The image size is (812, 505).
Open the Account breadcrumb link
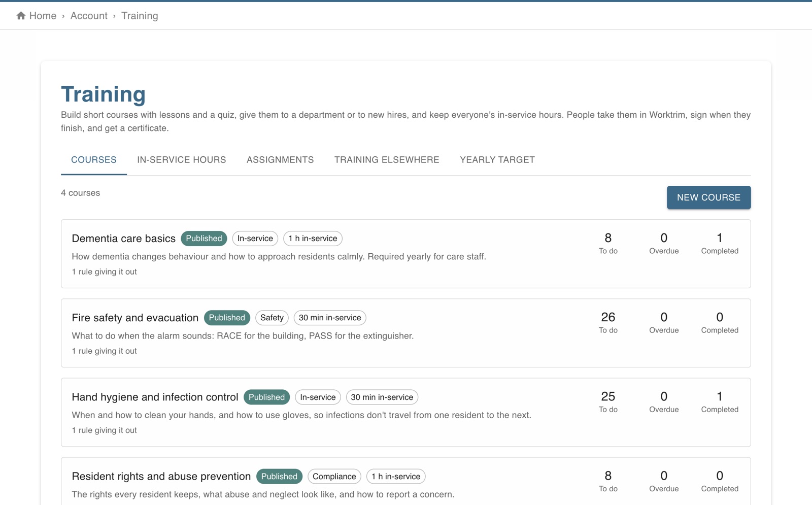89,16
